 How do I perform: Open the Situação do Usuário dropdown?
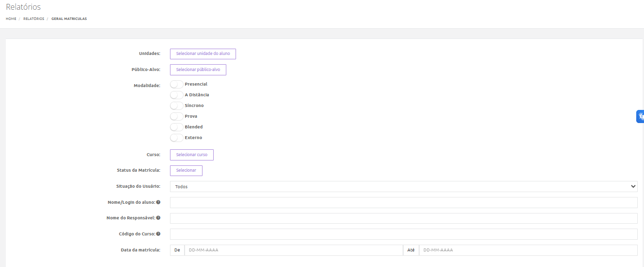click(403, 187)
